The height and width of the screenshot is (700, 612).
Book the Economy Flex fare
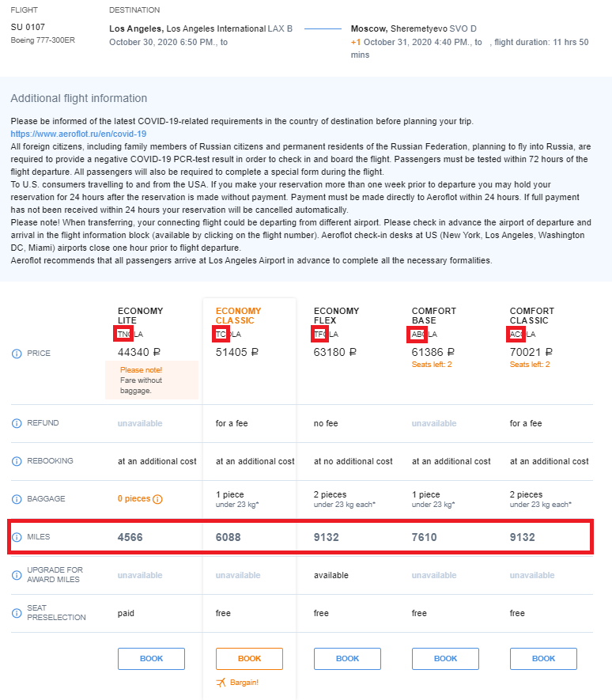pos(347,659)
